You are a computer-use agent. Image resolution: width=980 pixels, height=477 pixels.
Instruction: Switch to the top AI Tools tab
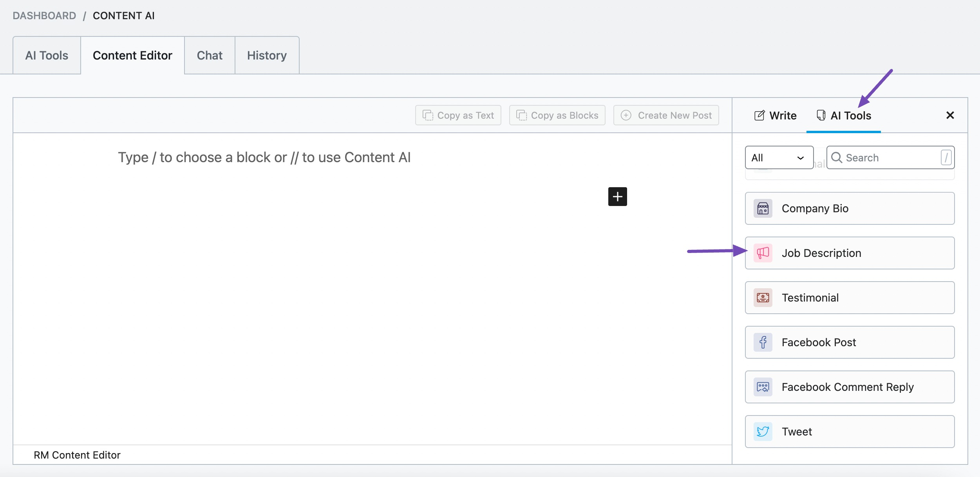47,55
